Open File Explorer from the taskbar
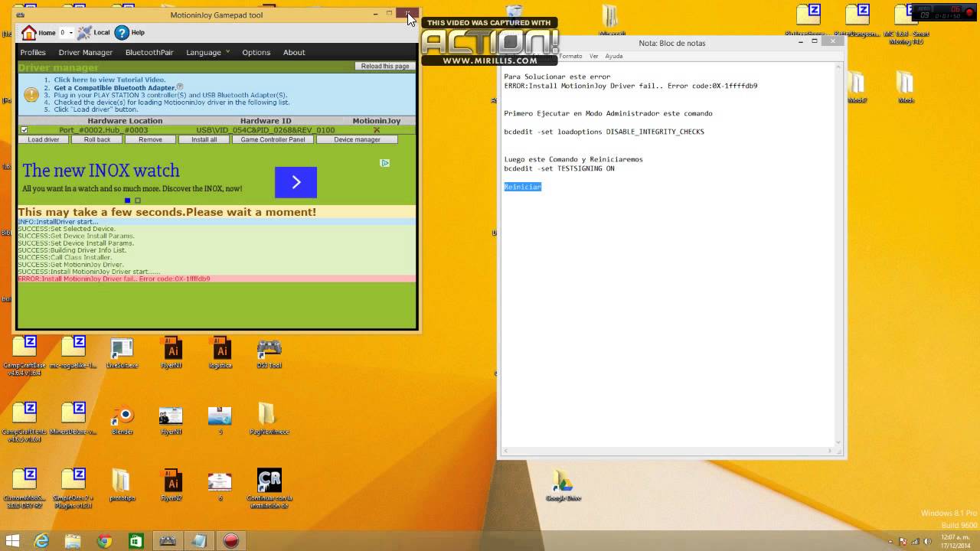Image resolution: width=980 pixels, height=551 pixels. pos(73,540)
